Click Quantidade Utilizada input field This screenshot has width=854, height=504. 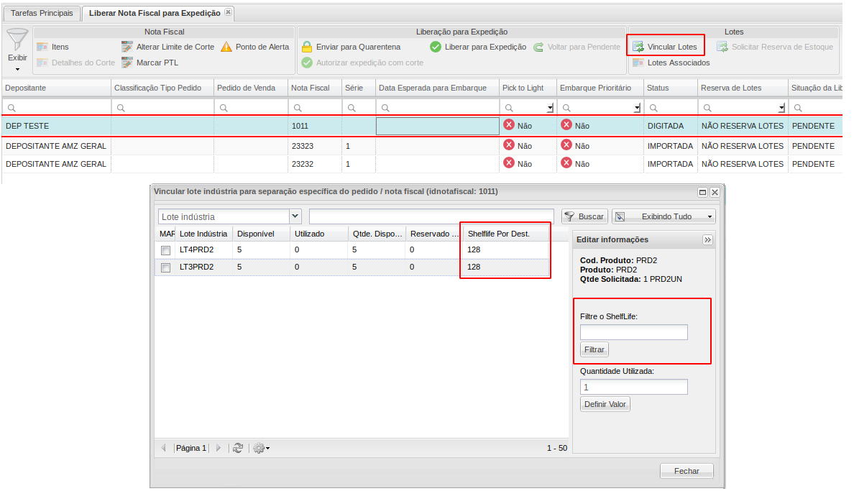click(x=633, y=388)
